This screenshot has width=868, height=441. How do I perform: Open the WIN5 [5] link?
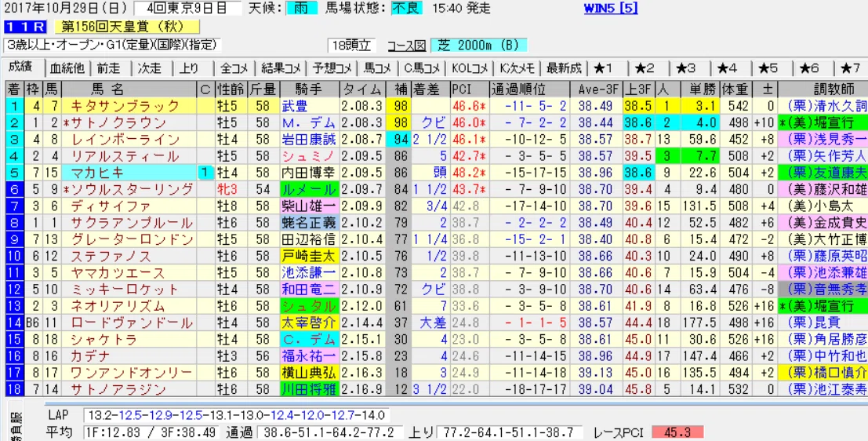point(612,9)
